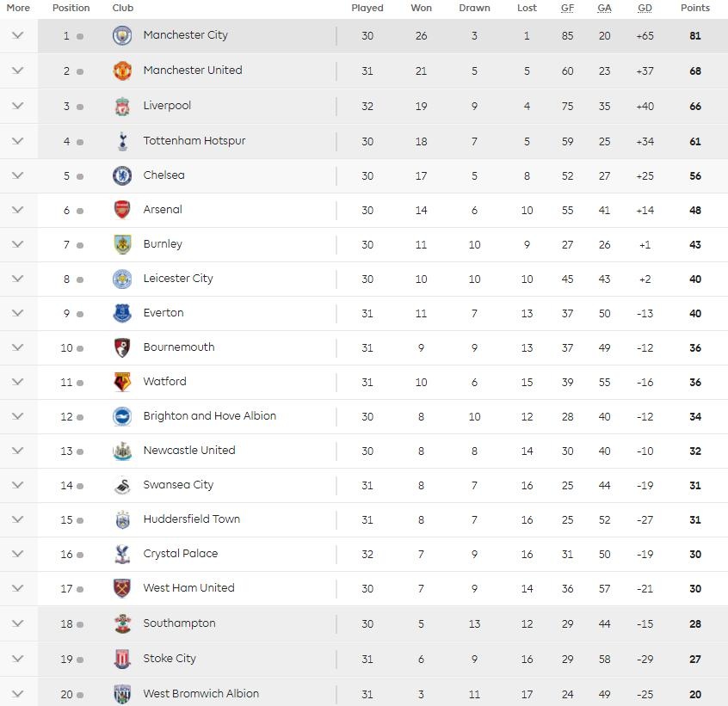Expand the Stoke City row chevron
This screenshot has height=706, width=728.
coord(17,658)
